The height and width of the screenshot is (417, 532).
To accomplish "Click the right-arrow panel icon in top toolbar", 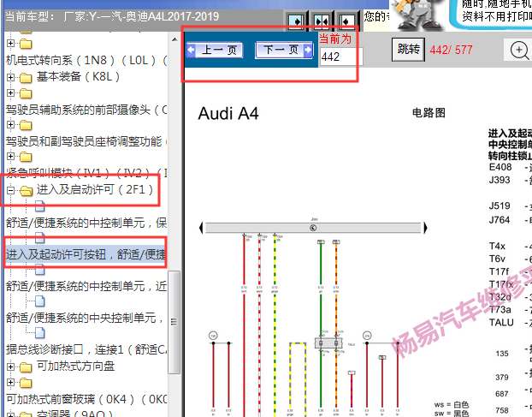I will [296, 21].
